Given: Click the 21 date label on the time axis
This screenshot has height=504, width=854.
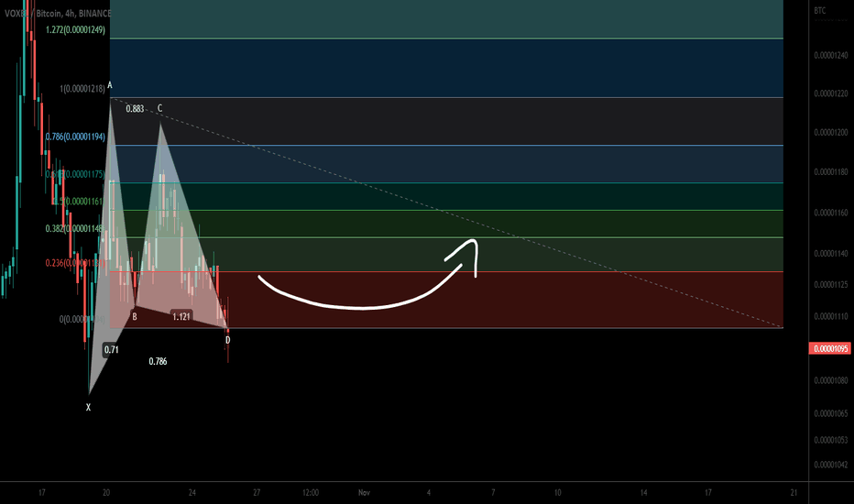Looking at the screenshot, I should pos(794,493).
